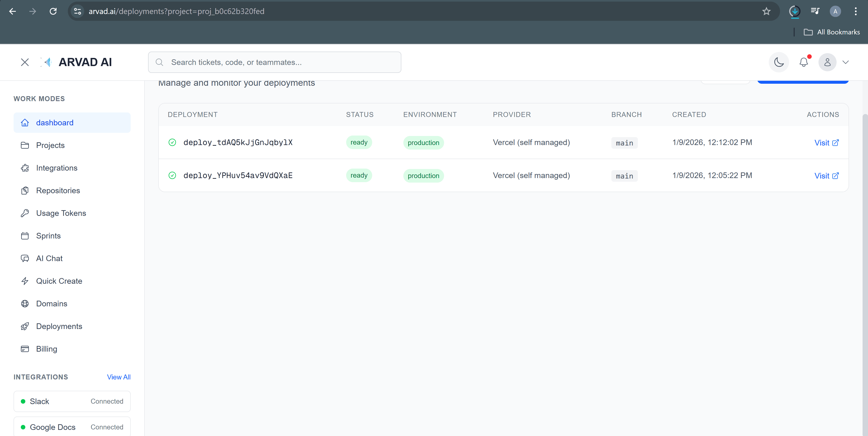Select the Domains globe icon
Screen dimensions: 868x436
25,303
